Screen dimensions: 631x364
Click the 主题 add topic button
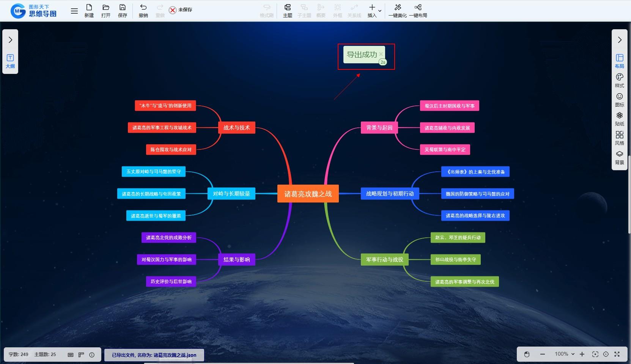click(288, 11)
